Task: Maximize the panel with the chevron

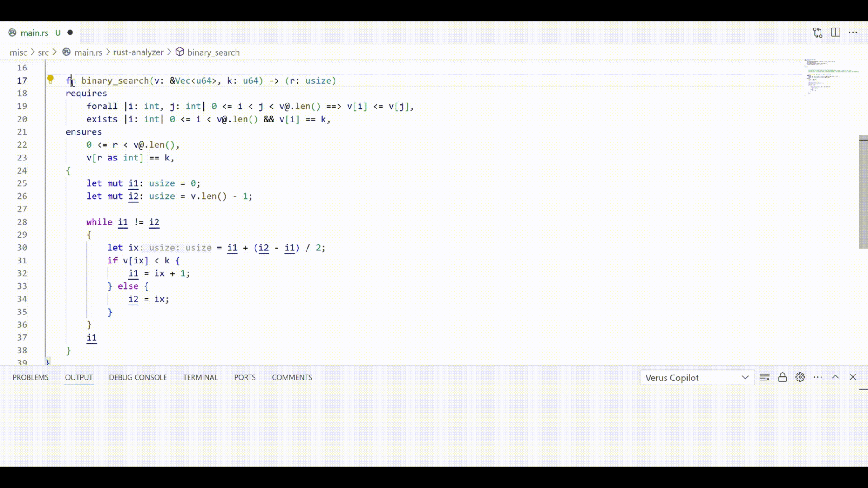Action: pos(835,377)
